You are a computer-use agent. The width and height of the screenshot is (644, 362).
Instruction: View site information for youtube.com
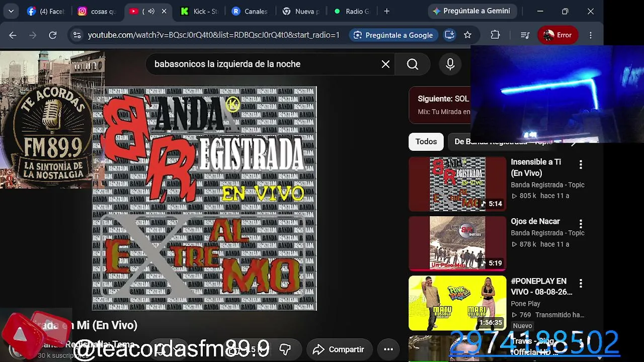76,35
